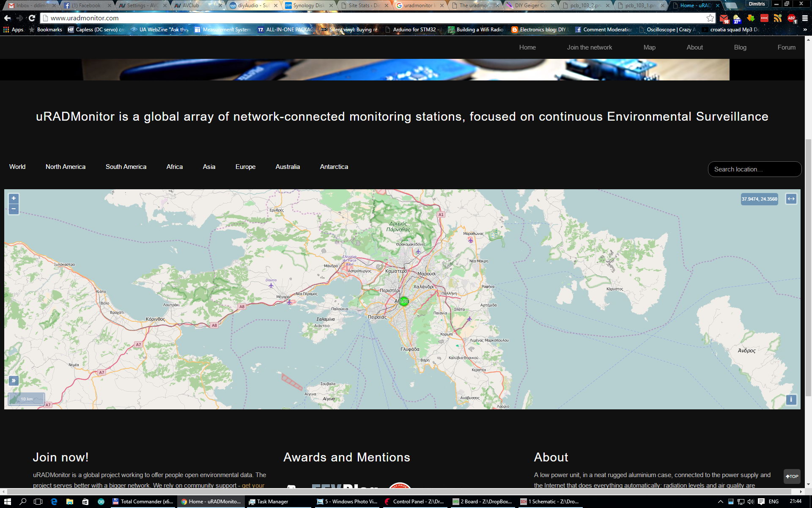The width and height of the screenshot is (812, 508).
Task: Open the Home navigation link
Action: (x=527, y=47)
